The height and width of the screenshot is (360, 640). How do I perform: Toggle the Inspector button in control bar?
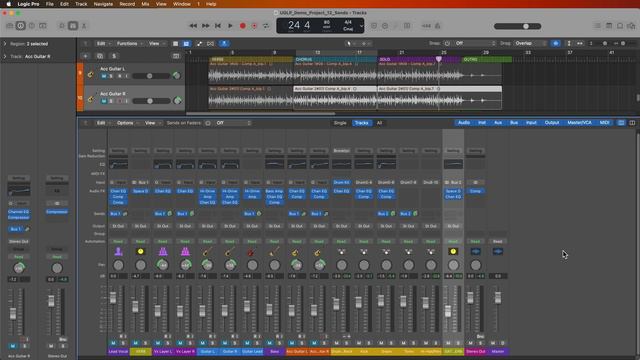click(x=20, y=26)
